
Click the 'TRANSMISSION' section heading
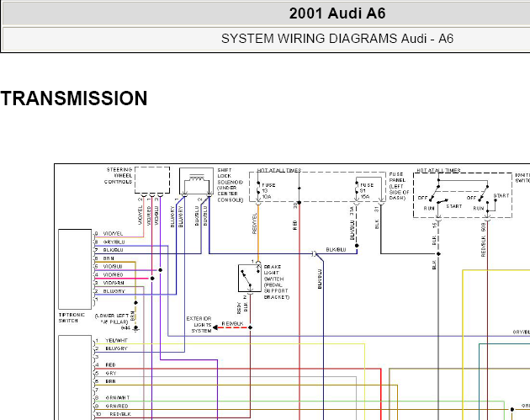(74, 98)
